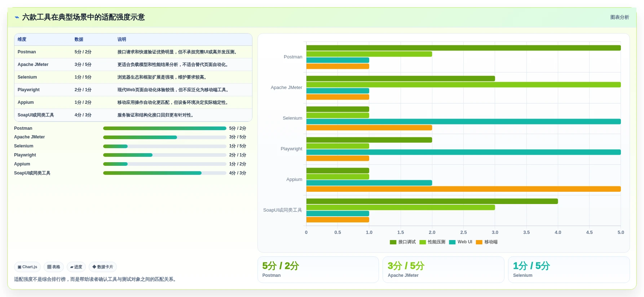Click SoapUI's dark green 接口调试 chart bar
The width and height of the screenshot is (644, 297).
tap(432, 201)
